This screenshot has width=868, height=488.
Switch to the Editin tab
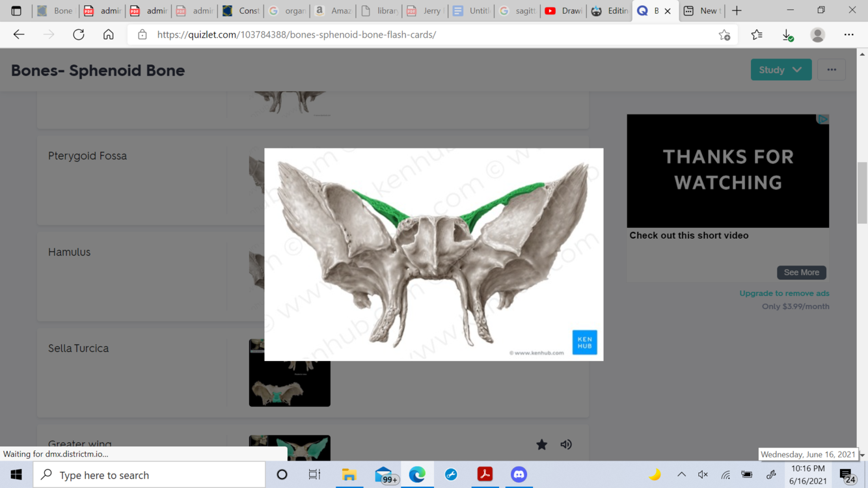click(610, 10)
